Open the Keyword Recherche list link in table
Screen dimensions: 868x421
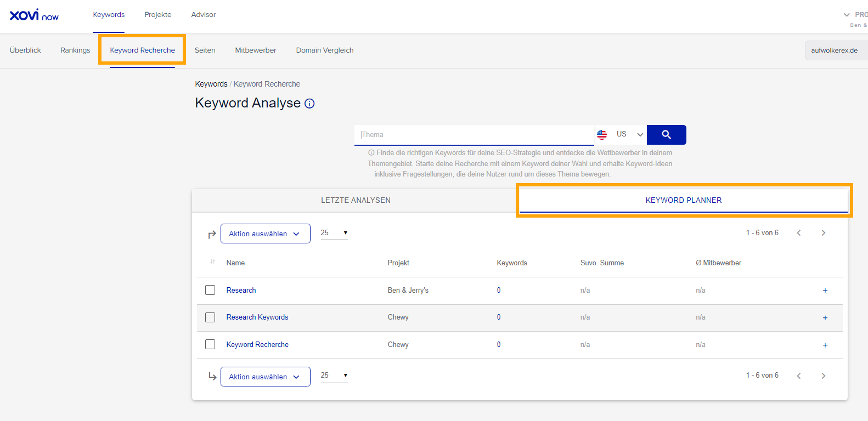(x=257, y=345)
